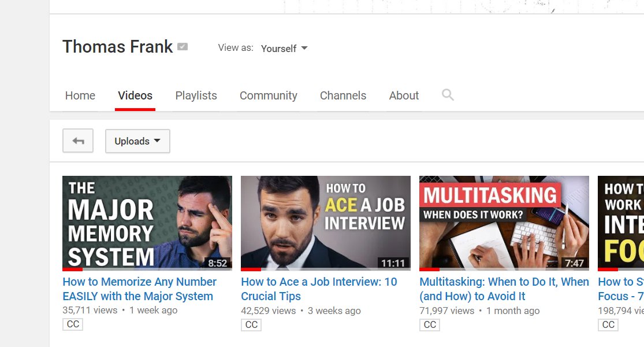This screenshot has width=644, height=347.
Task: Click the Thomas Frank channel name
Action: coord(117,46)
